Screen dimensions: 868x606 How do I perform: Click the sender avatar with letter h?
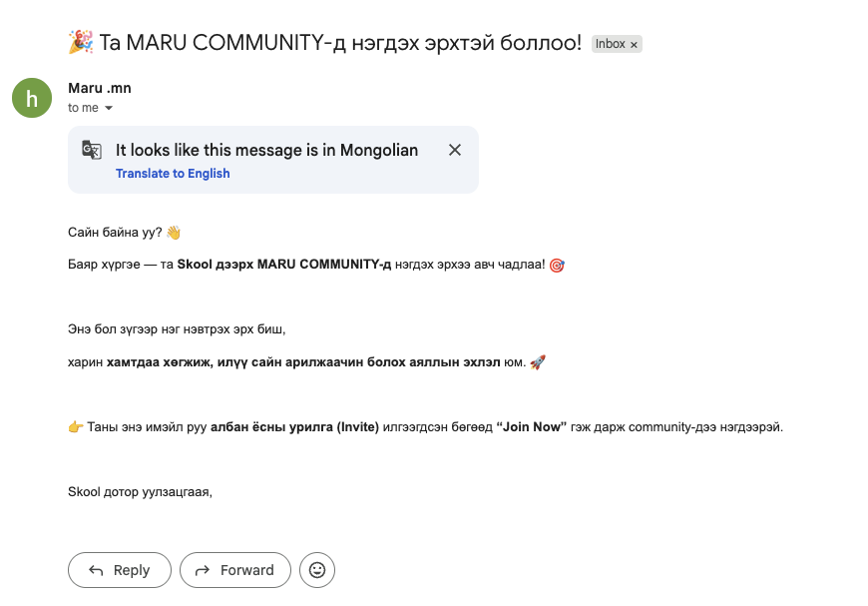[x=32, y=98]
